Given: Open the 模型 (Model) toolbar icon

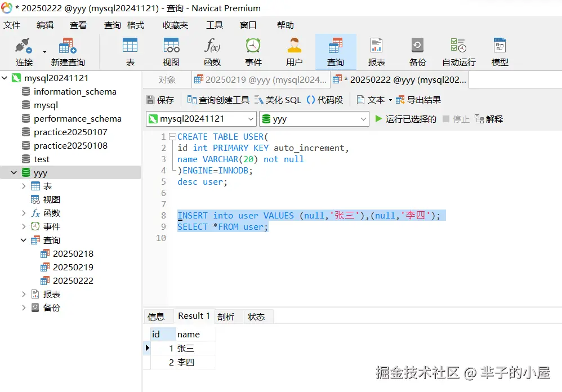Looking at the screenshot, I should [500, 52].
